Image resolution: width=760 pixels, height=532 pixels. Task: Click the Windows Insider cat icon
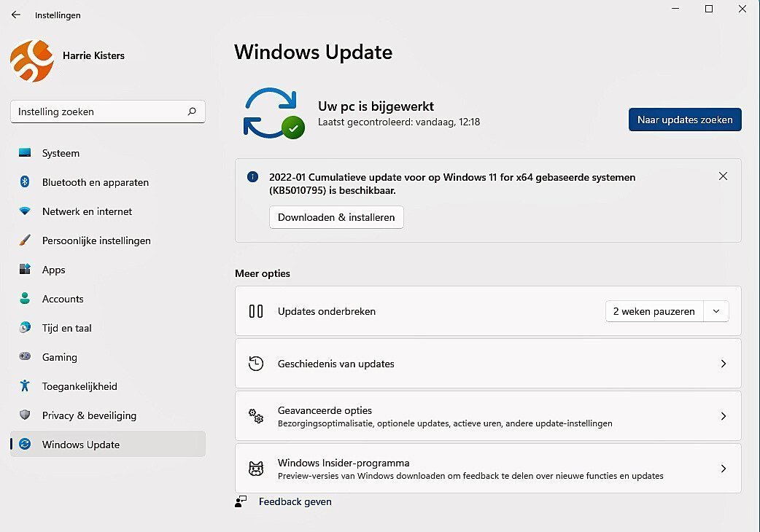(256, 468)
